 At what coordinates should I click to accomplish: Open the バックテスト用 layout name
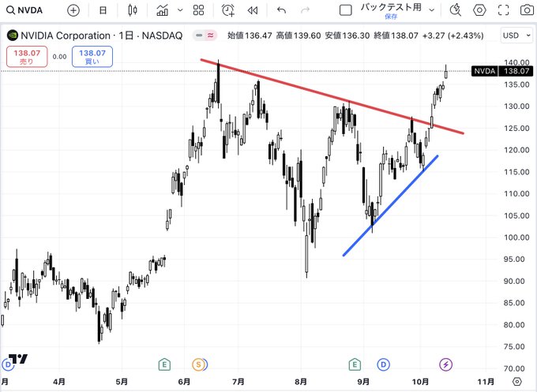point(391,7)
